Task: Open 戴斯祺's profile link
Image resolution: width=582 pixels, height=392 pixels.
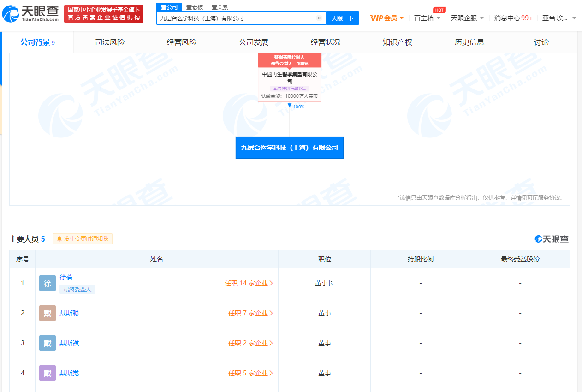Action: click(69, 343)
